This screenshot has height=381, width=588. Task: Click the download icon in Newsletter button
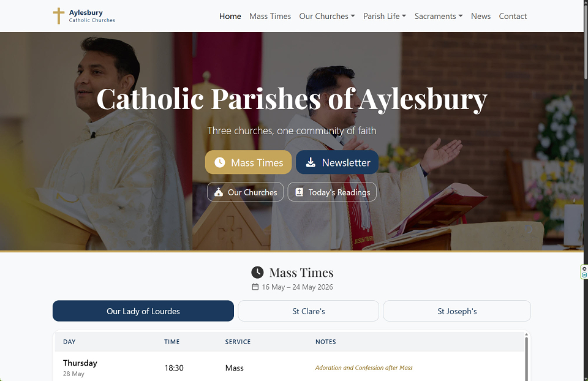(311, 162)
